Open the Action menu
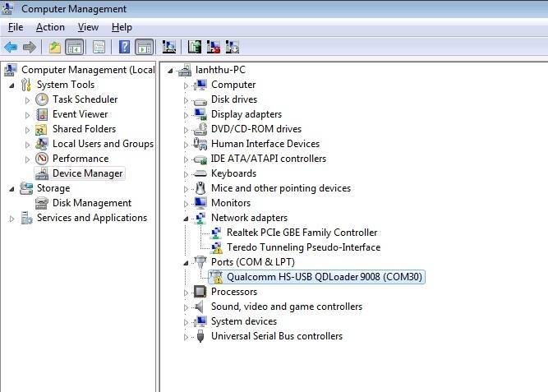 pos(50,27)
